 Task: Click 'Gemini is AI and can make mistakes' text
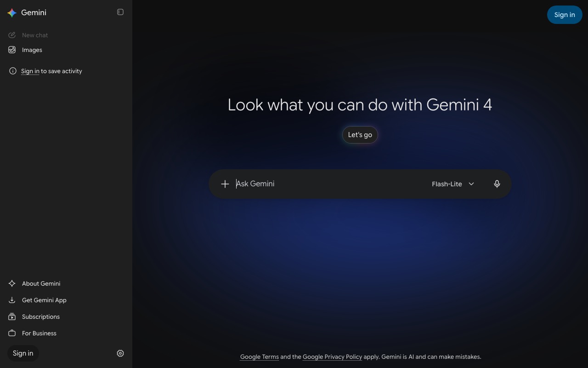(x=431, y=357)
